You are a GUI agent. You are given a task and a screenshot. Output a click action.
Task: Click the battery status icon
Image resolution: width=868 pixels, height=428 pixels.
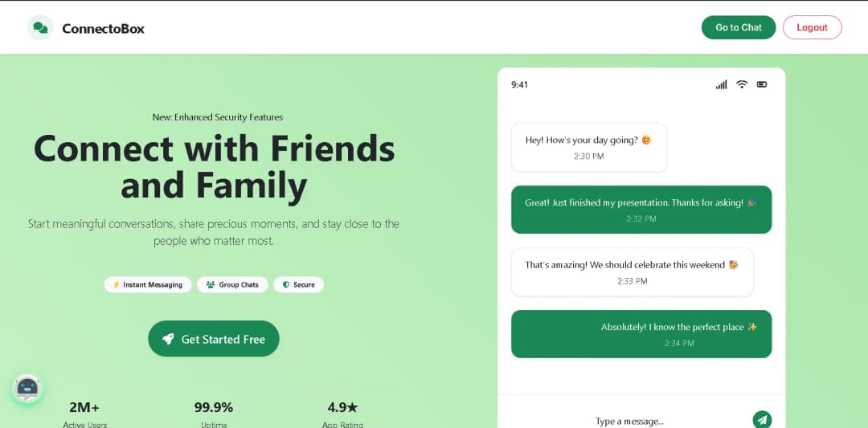click(x=762, y=84)
